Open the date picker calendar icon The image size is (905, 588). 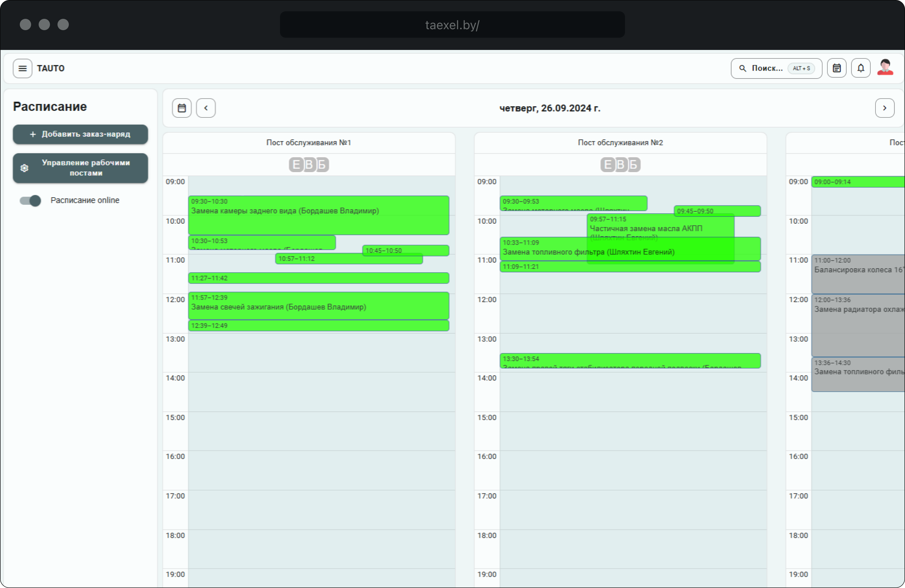[x=182, y=108]
